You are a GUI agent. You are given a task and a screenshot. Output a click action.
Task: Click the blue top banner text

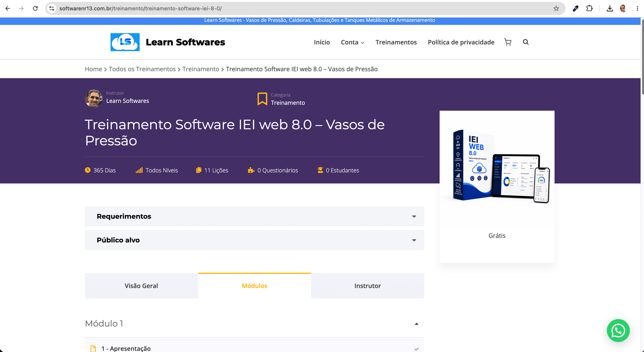(320, 20)
